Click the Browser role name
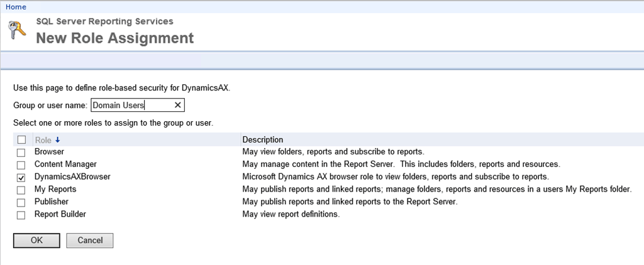 pyautogui.click(x=49, y=152)
